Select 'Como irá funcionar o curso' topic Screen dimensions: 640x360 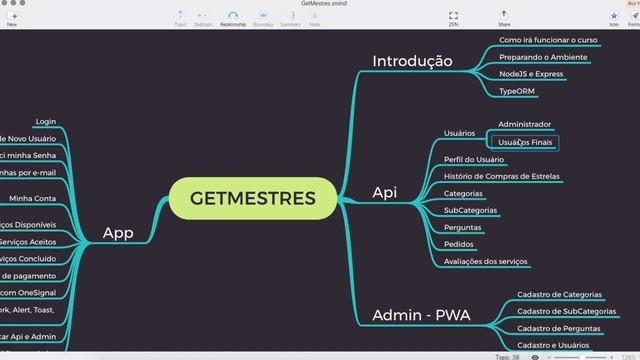coord(548,40)
